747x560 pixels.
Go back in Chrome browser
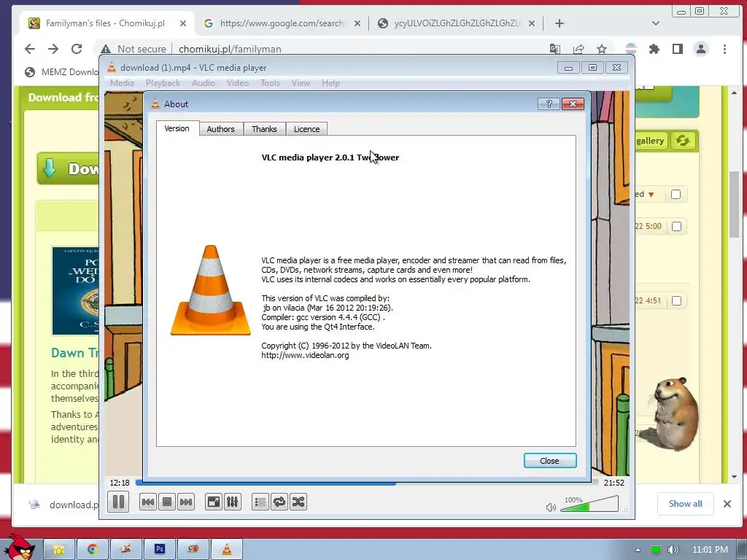29,49
